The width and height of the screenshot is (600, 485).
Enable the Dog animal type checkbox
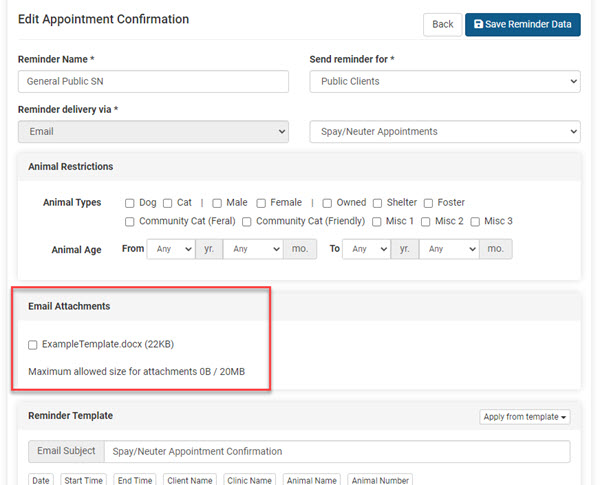tap(130, 203)
